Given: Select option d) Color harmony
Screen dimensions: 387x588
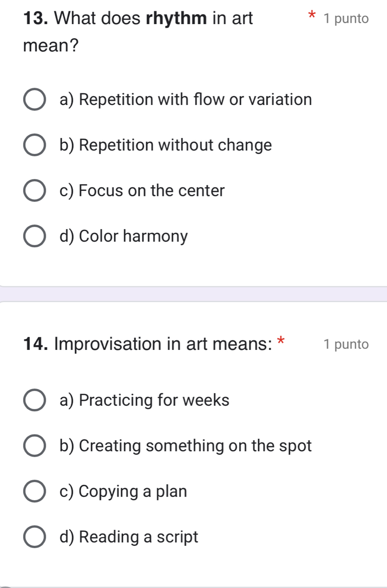Looking at the screenshot, I should [x=34, y=235].
